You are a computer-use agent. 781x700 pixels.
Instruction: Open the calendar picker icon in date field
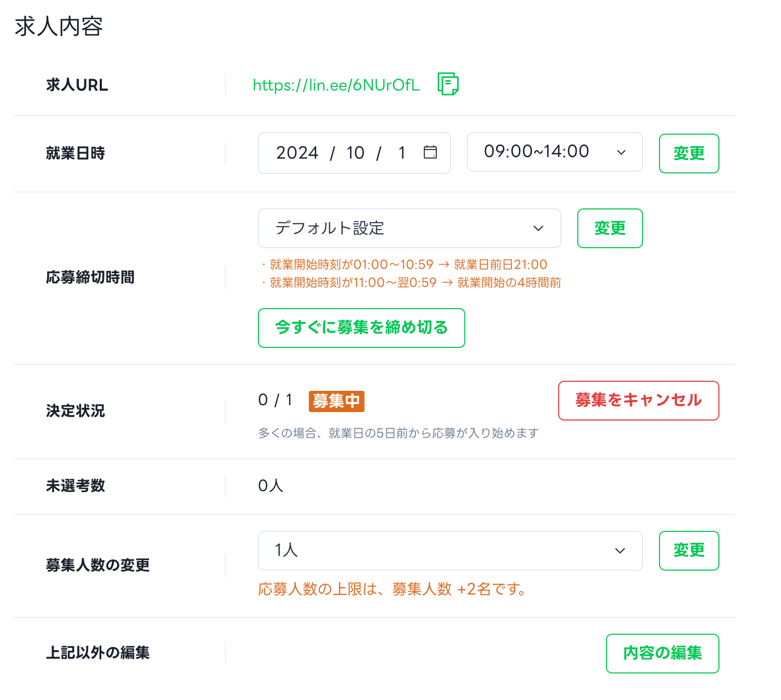point(430,152)
